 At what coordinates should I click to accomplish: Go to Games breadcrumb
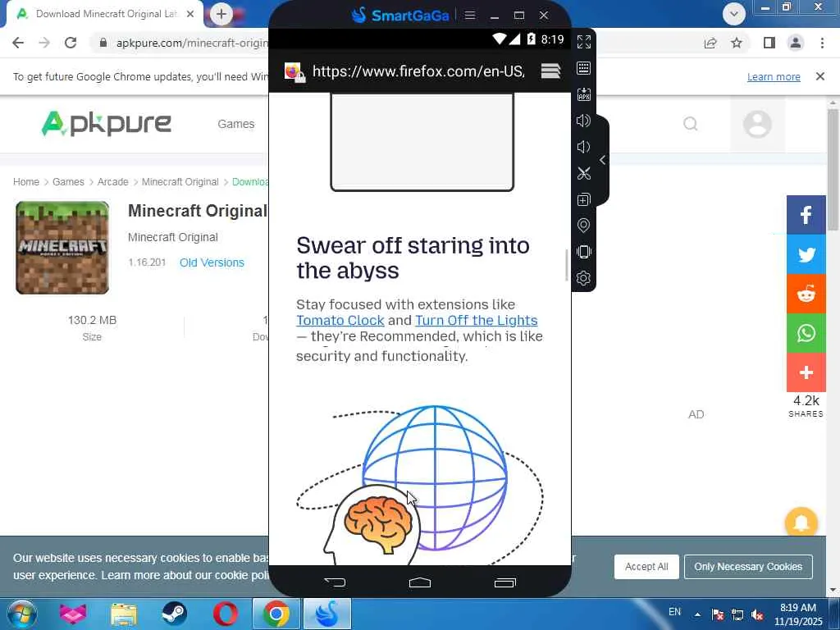pos(68,181)
